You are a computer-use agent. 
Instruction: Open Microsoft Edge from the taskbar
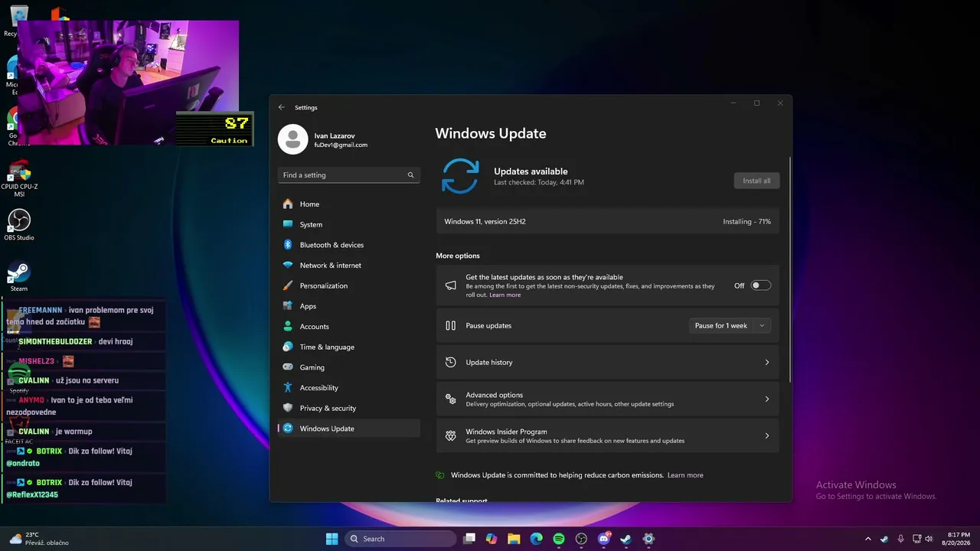coord(537,539)
